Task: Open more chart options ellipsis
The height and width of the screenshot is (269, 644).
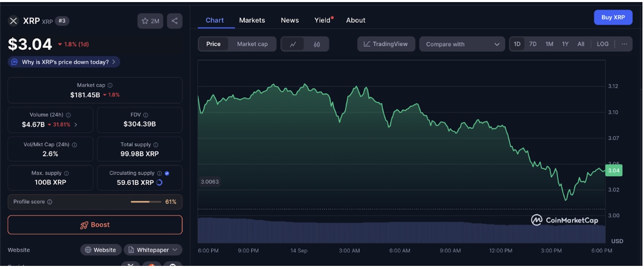Action: [x=624, y=44]
